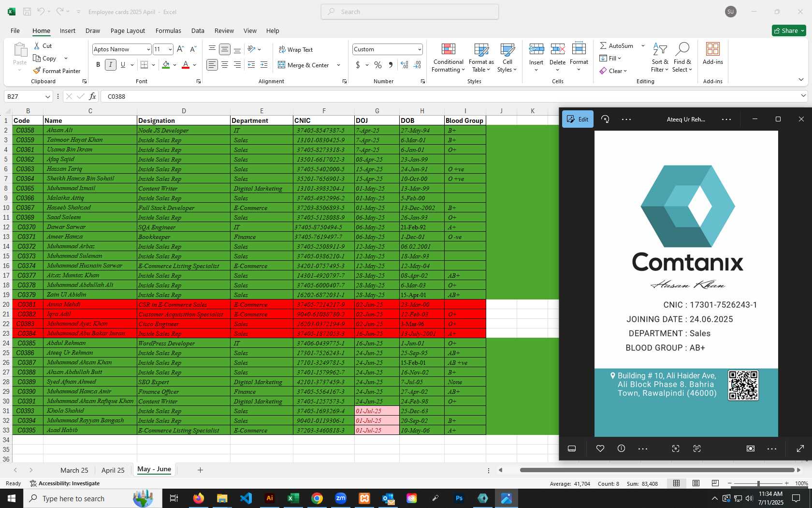Add a new sheet with plus button
The image size is (812, 508).
(x=200, y=470)
